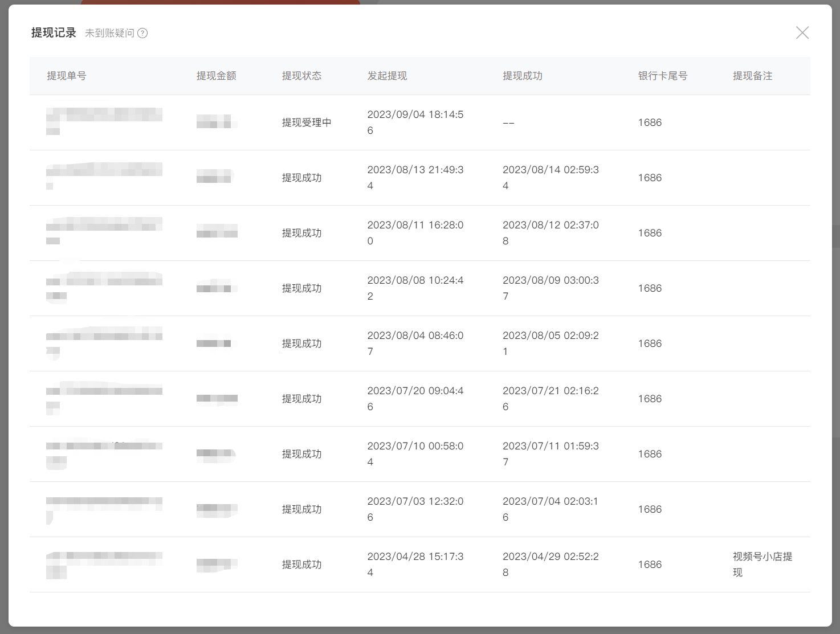Close the 提现记录 dialog
Viewport: 840px width, 634px height.
pyautogui.click(x=802, y=32)
